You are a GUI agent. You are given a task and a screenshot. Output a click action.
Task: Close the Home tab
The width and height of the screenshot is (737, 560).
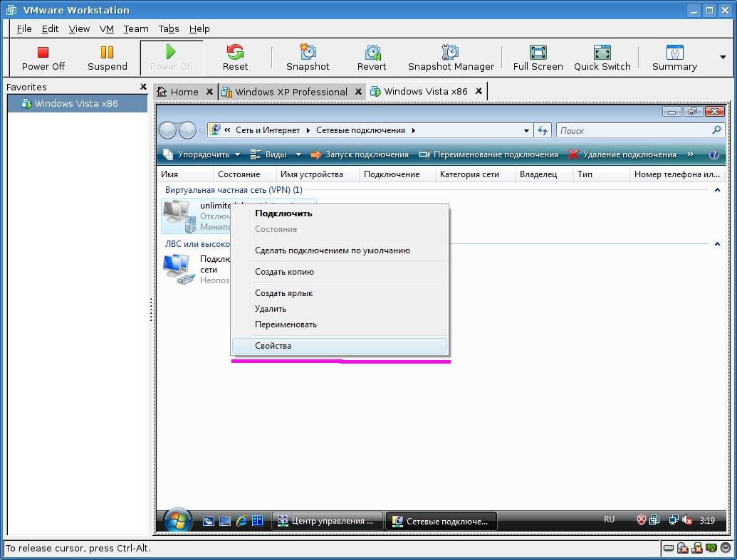[x=209, y=92]
